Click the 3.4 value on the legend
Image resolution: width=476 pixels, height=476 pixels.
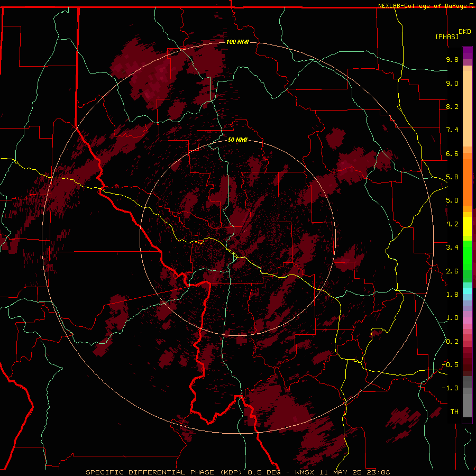pyautogui.click(x=452, y=248)
